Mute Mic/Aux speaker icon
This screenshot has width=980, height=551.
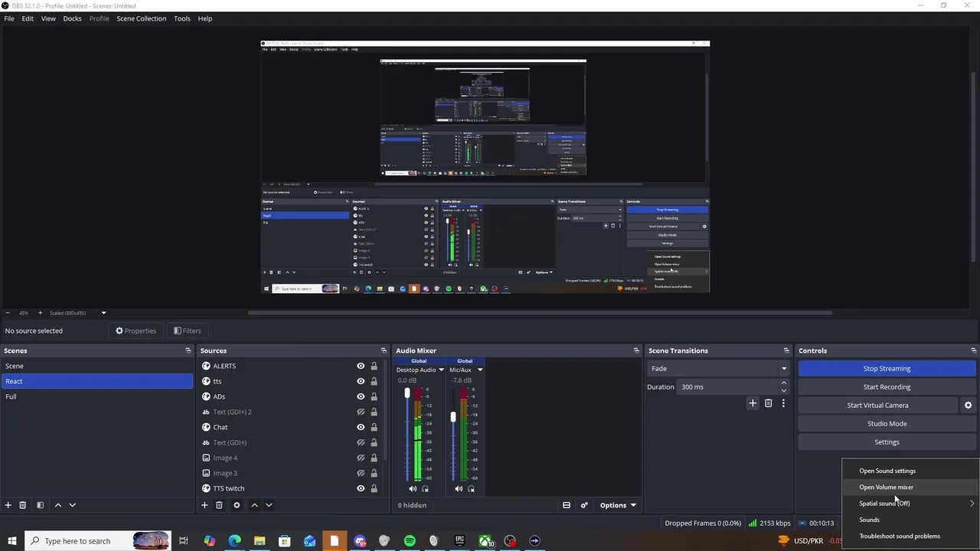click(459, 489)
